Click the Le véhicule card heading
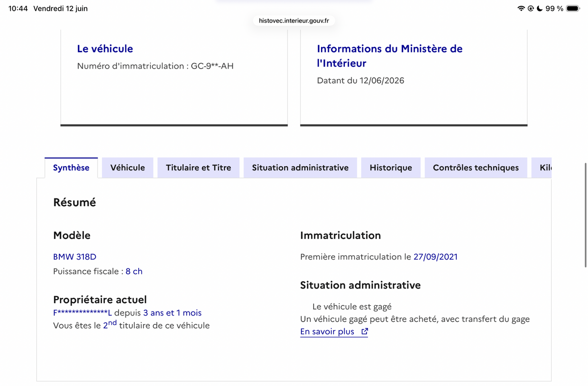The height and width of the screenshot is (386, 588). [x=105, y=48]
